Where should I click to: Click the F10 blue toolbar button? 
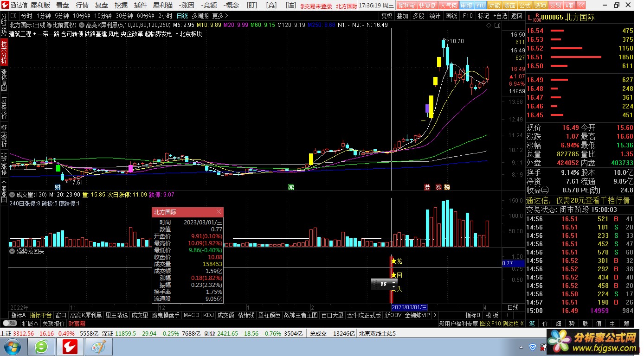pyautogui.click(x=481, y=6)
